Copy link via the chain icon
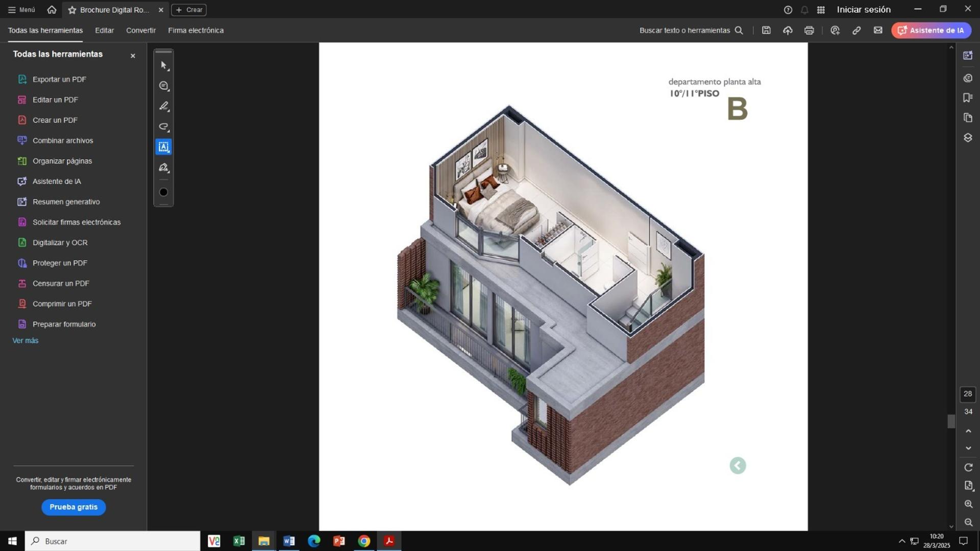 coord(856,30)
